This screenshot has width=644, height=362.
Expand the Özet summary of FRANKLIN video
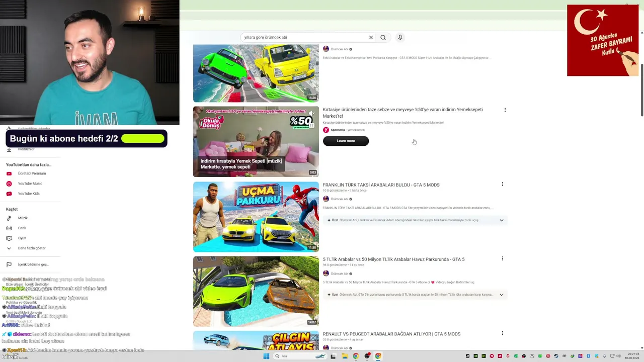coord(501,220)
